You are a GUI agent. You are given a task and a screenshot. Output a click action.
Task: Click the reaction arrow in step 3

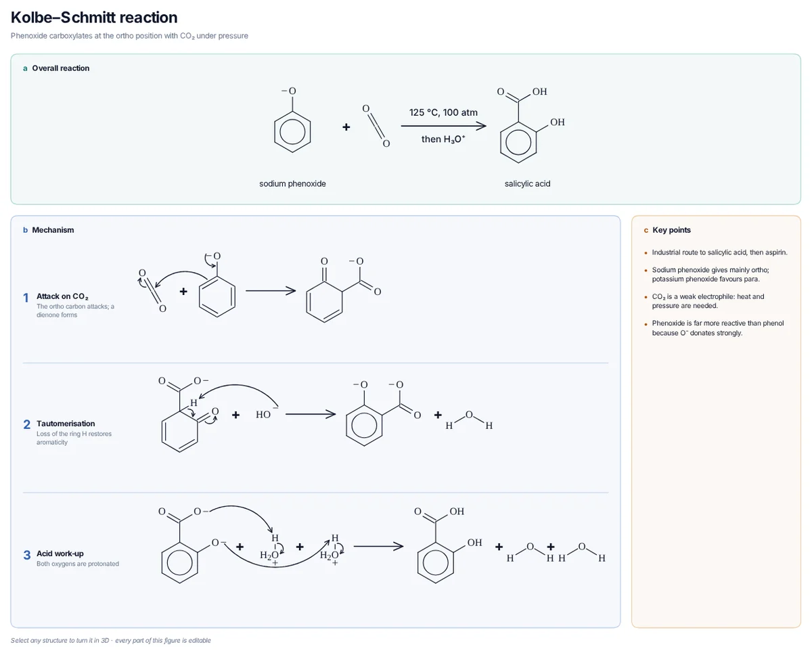(x=378, y=547)
